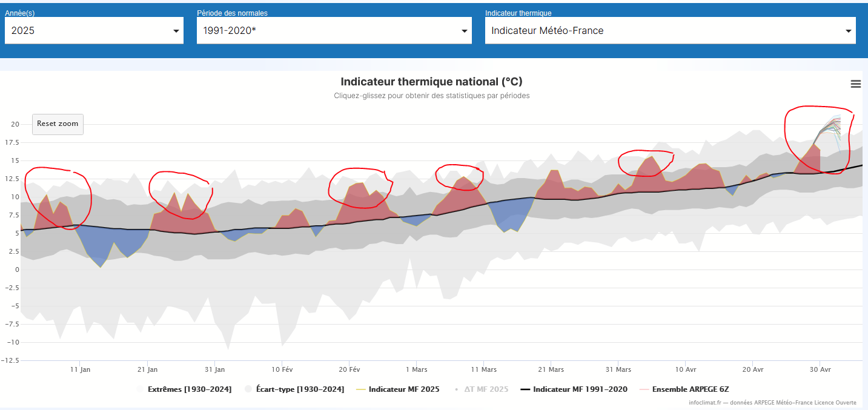
Task: Click the Extrêmes legend circle marker
Action: pyautogui.click(x=140, y=389)
